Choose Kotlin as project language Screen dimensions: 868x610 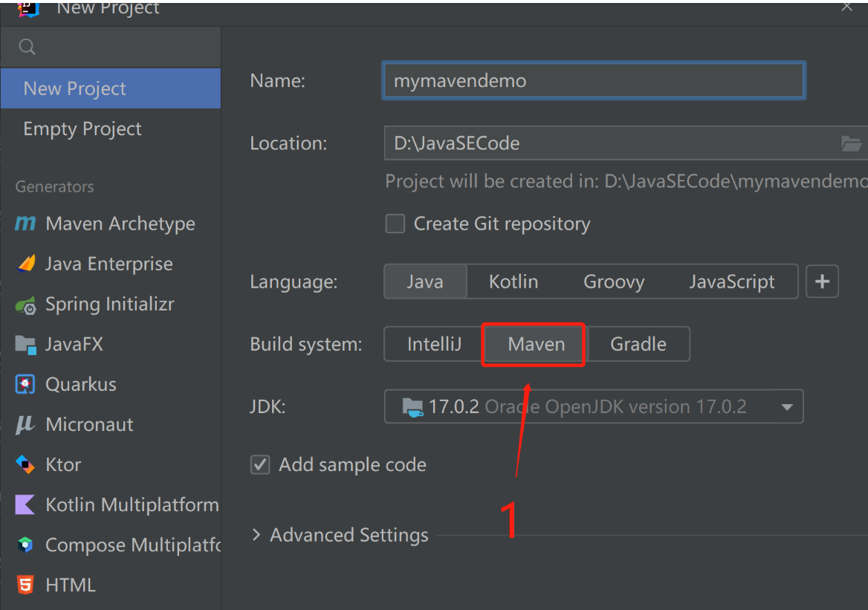[x=514, y=282]
